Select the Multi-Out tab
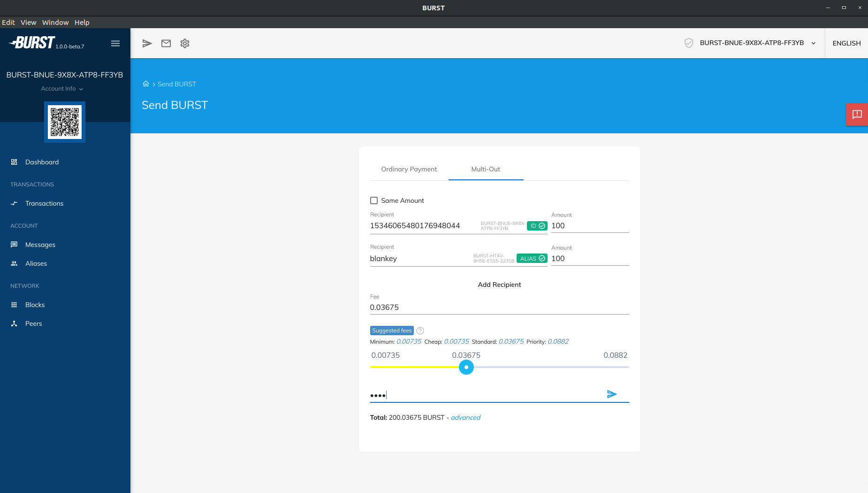The height and width of the screenshot is (493, 868). 486,169
